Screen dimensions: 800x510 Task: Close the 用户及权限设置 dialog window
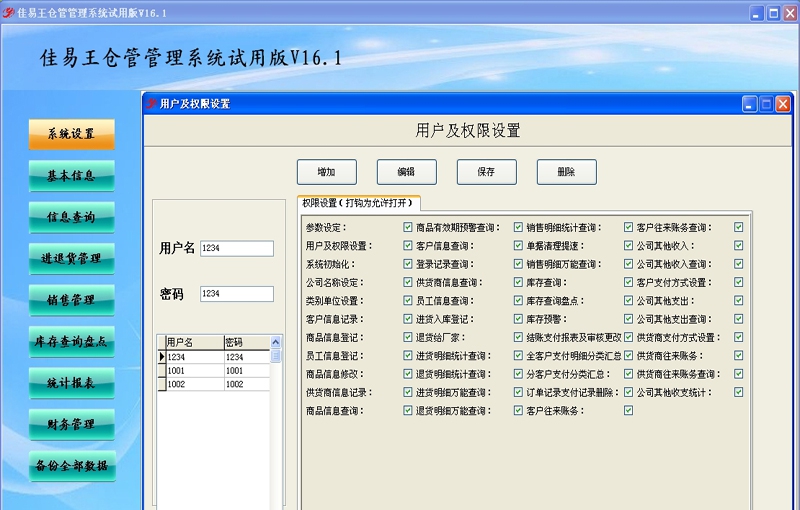point(783,104)
